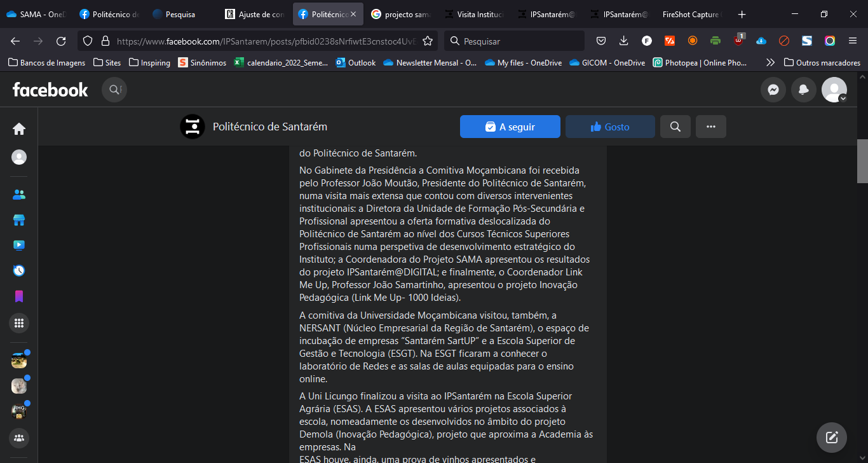This screenshot has width=868, height=463.
Task: Switch to the FireShot Capture tab
Action: (691, 14)
